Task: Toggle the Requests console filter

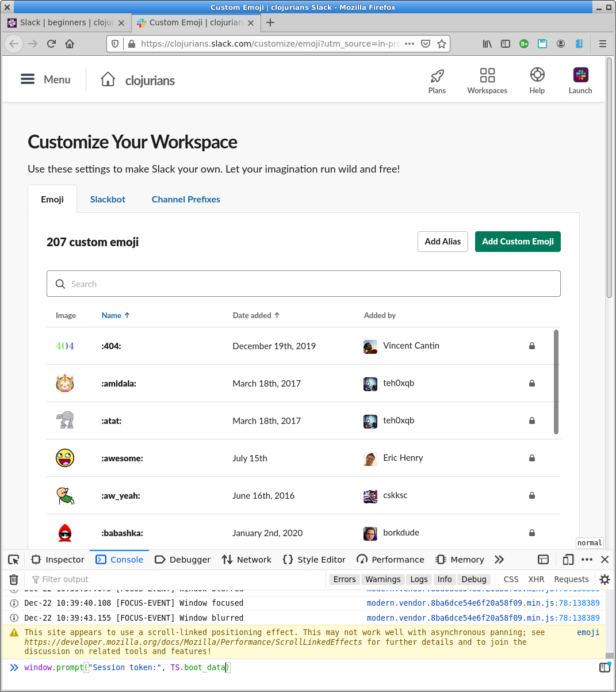Action: coord(571,579)
